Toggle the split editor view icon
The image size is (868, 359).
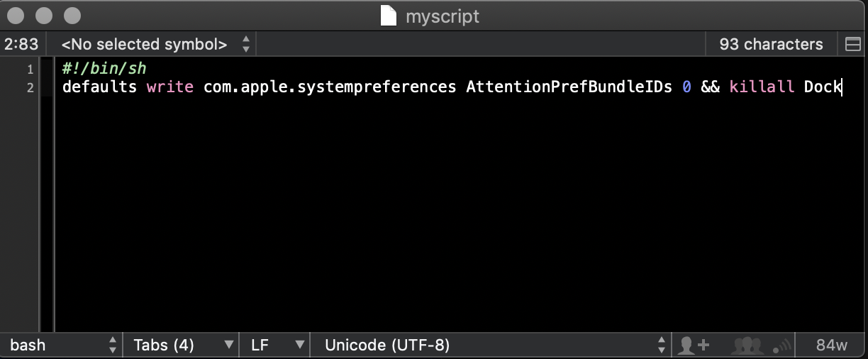point(853,45)
